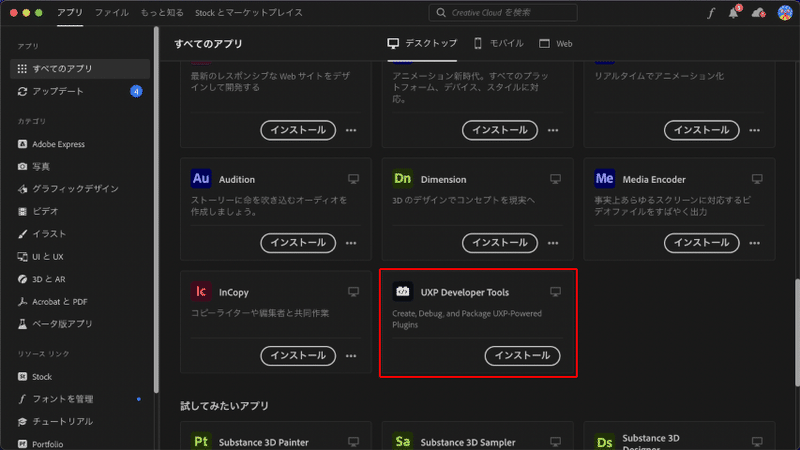The height and width of the screenshot is (450, 800).
Task: Select すべてのアプリ in the sidebar
Action: [x=80, y=68]
